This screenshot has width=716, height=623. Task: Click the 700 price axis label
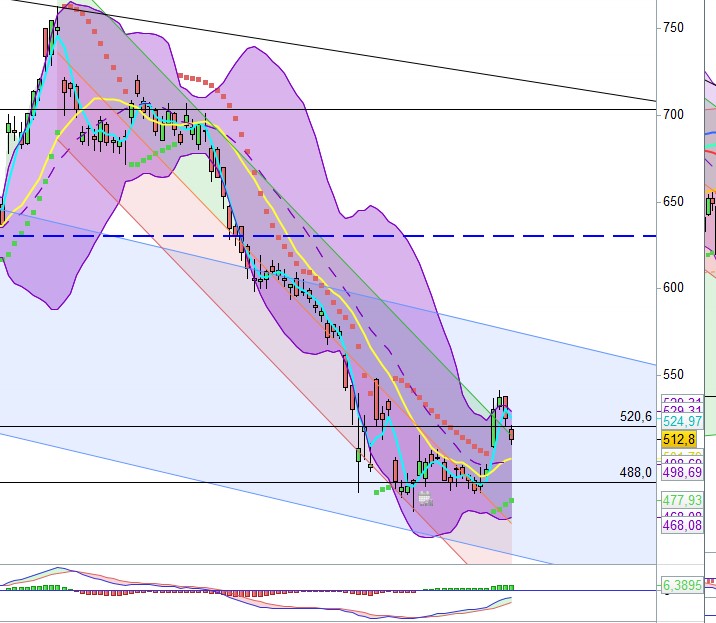tap(674, 114)
